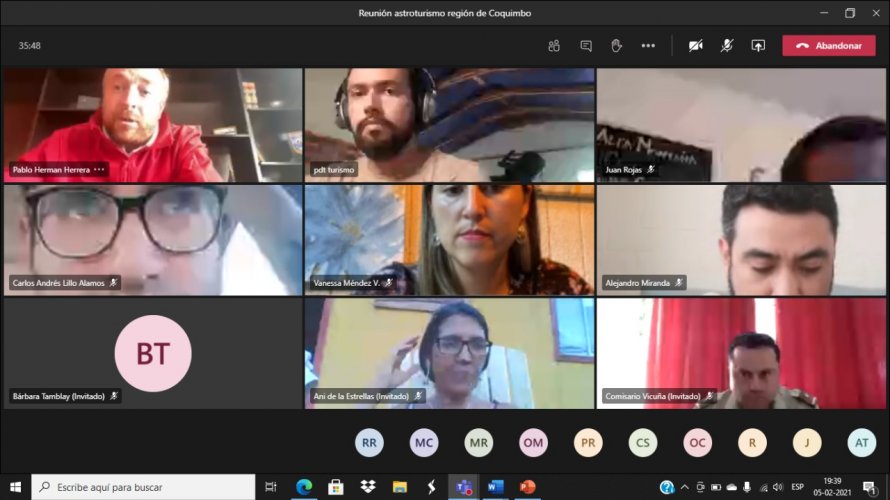
Task: Open the meeting chat panel
Action: 586,46
